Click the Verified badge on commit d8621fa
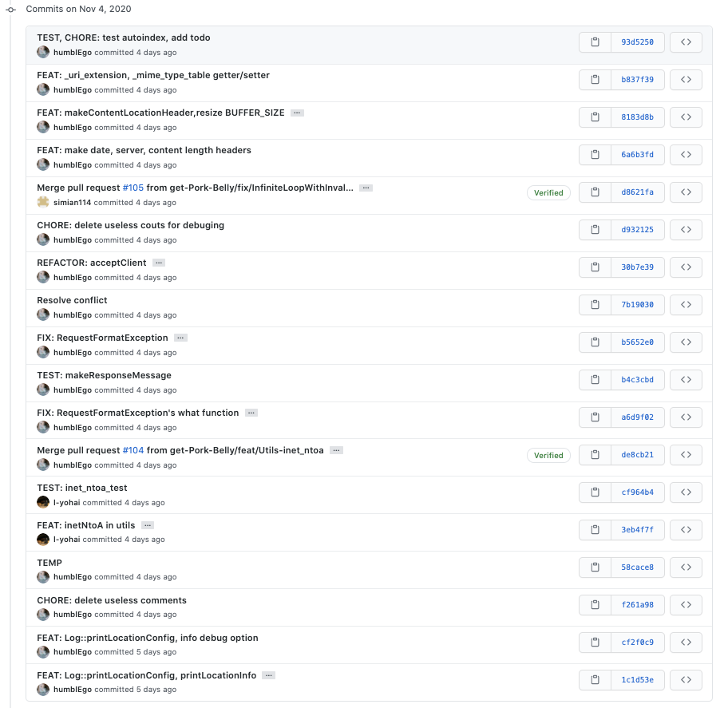The image size is (728, 708). click(x=548, y=192)
